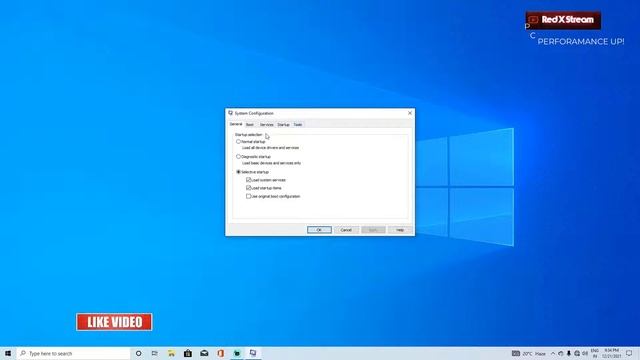Switch to the Services tab

point(267,124)
